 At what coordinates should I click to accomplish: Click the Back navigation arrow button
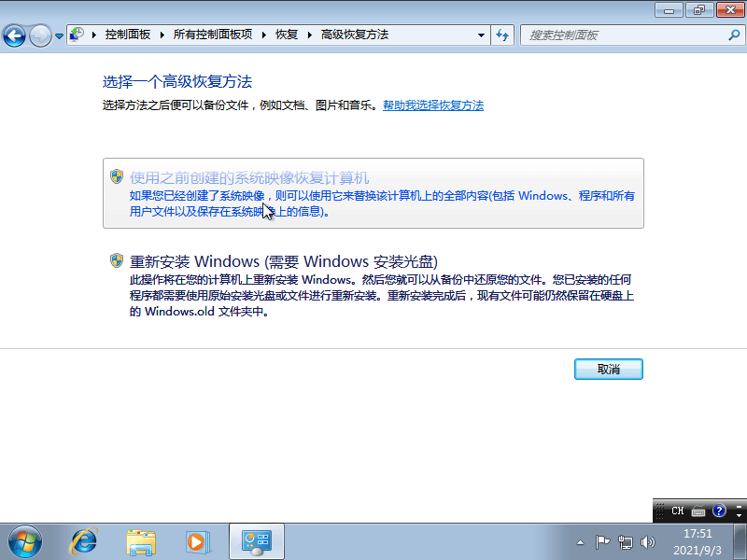[x=14, y=35]
